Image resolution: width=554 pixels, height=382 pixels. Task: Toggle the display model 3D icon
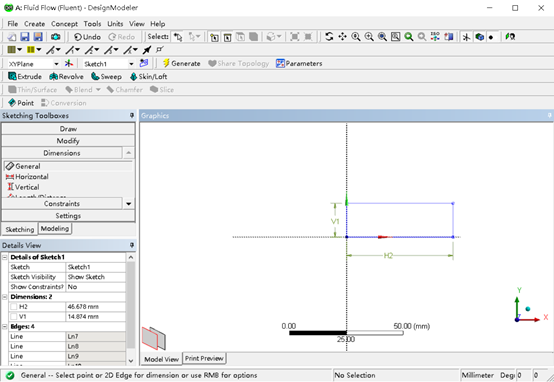[479, 37]
